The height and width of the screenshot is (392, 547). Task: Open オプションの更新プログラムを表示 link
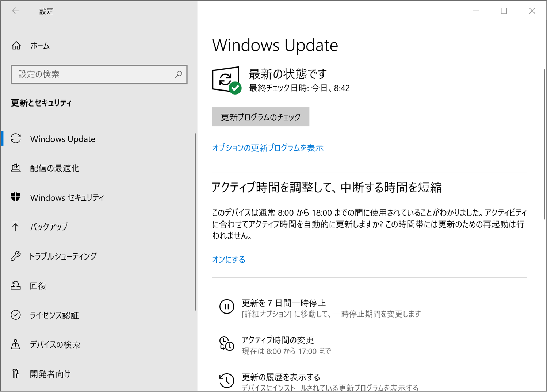(268, 148)
